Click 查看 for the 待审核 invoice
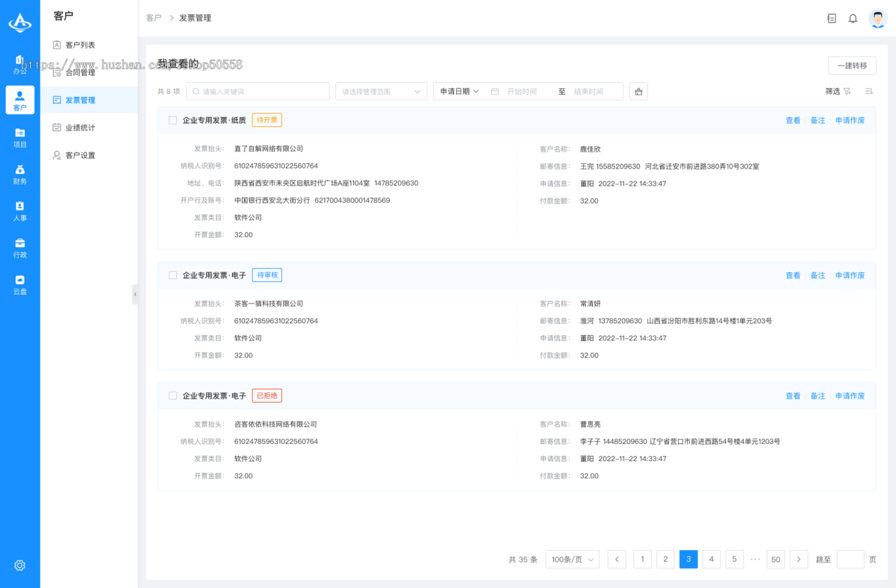 [793, 275]
